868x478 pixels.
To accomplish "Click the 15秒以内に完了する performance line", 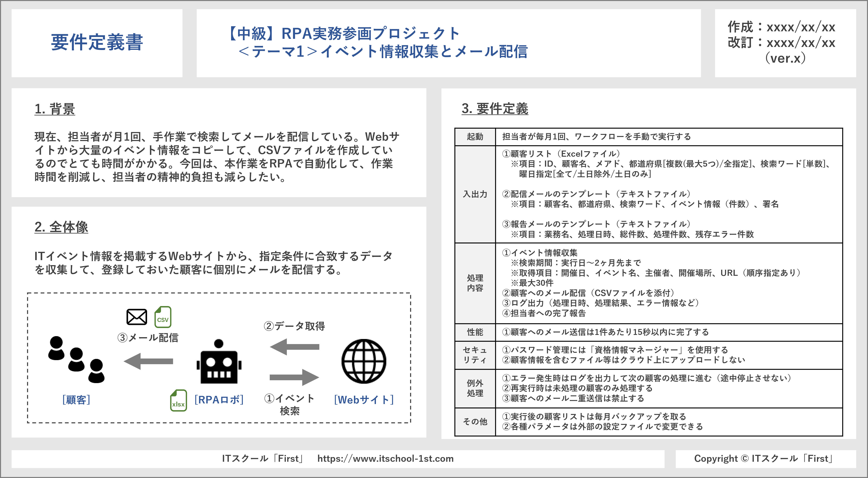I will click(605, 332).
